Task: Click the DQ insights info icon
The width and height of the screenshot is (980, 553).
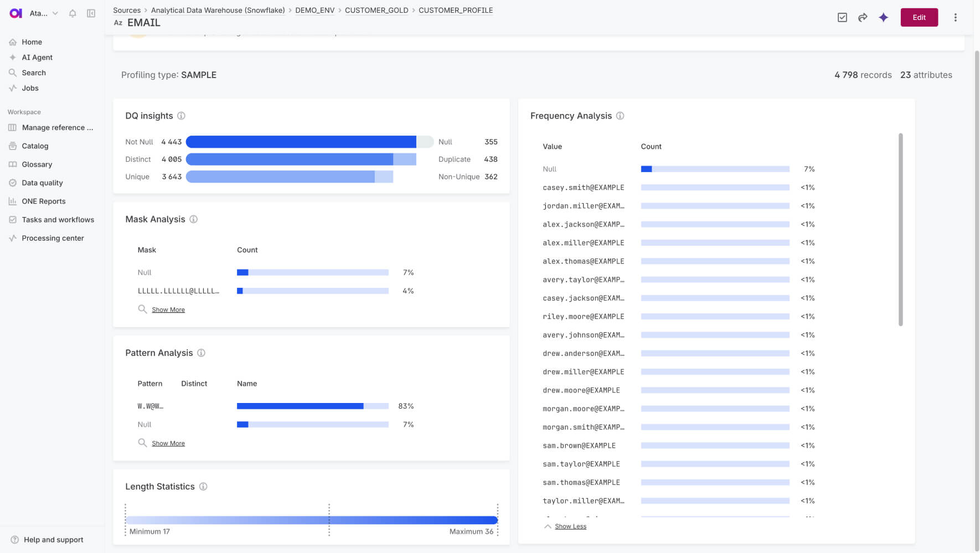Action: click(x=181, y=116)
